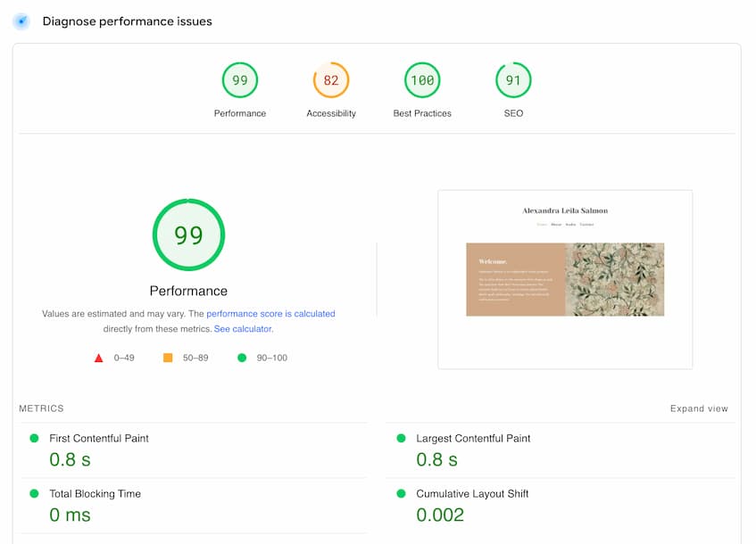The image size is (756, 544).
Task: Select the Performance label under the top gauge
Action: click(x=188, y=291)
